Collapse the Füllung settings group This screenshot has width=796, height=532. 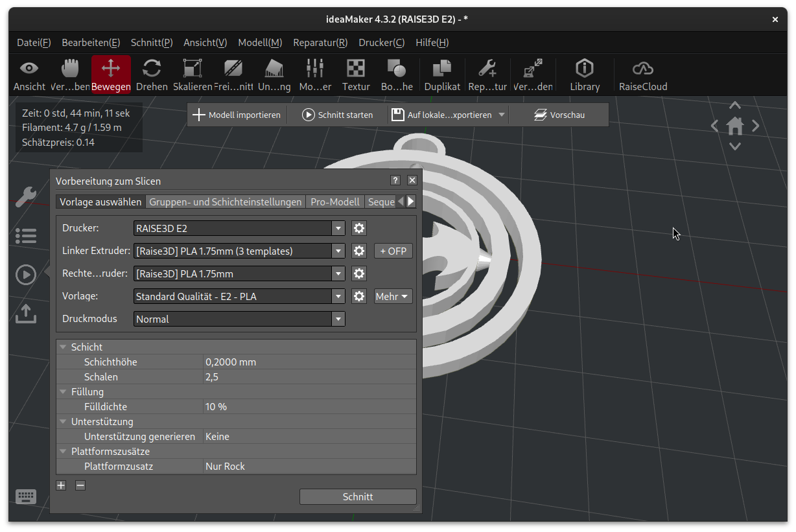[64, 392]
